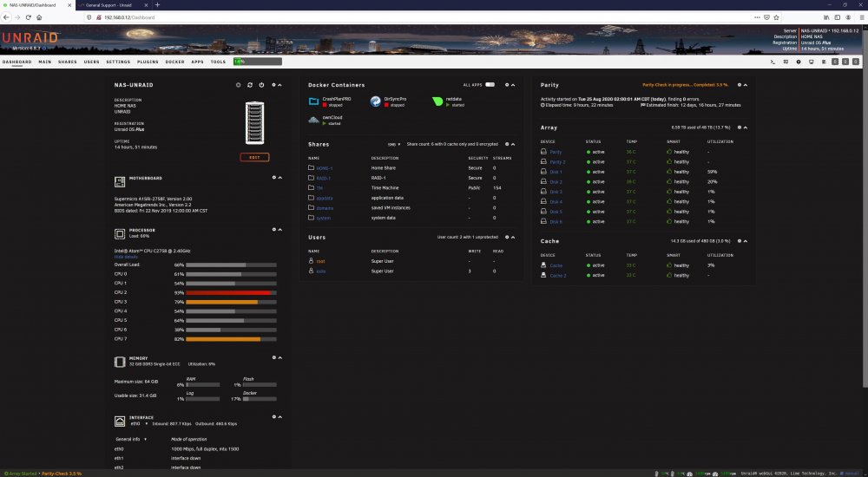The image size is (868, 477).
Task: Click the EDIT button under server image
Action: (254, 157)
